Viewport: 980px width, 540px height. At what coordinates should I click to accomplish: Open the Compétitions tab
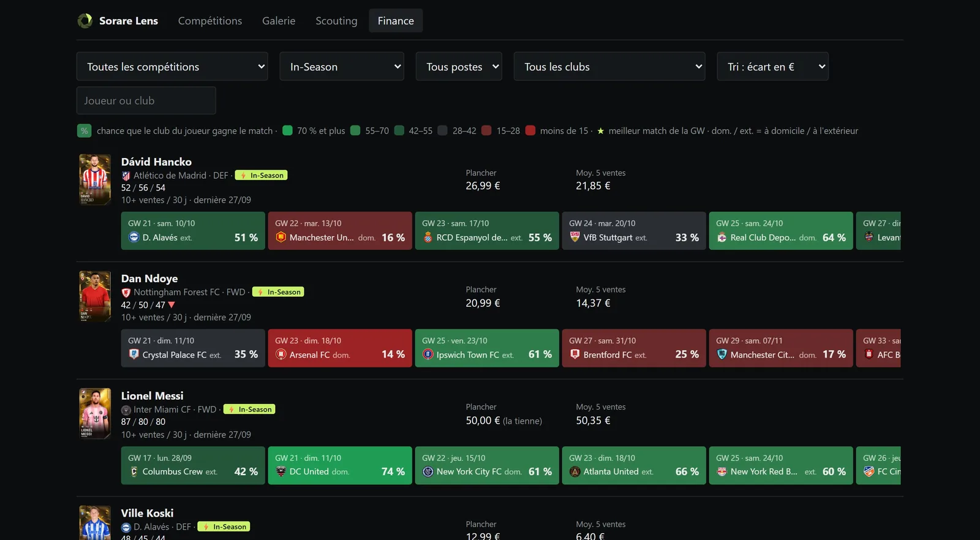[x=210, y=21]
